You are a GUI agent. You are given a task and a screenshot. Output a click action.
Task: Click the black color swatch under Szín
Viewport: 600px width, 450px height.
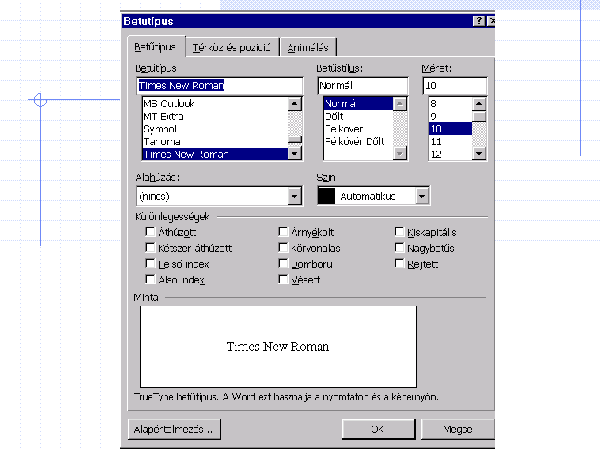(x=326, y=197)
